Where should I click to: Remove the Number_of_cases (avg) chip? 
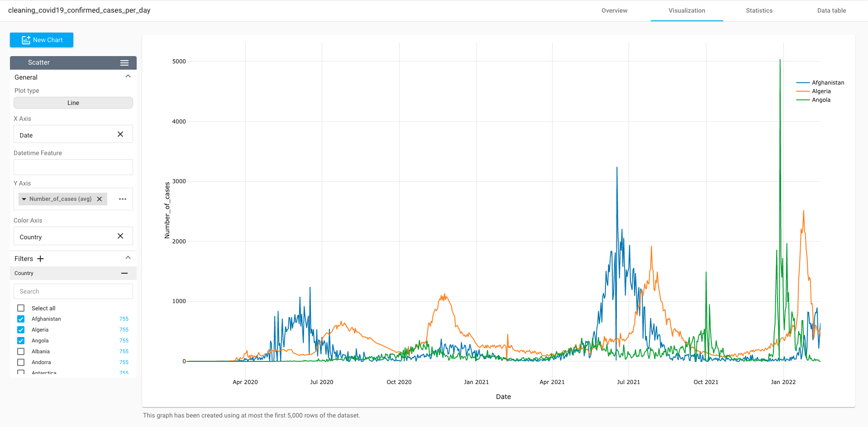[100, 199]
